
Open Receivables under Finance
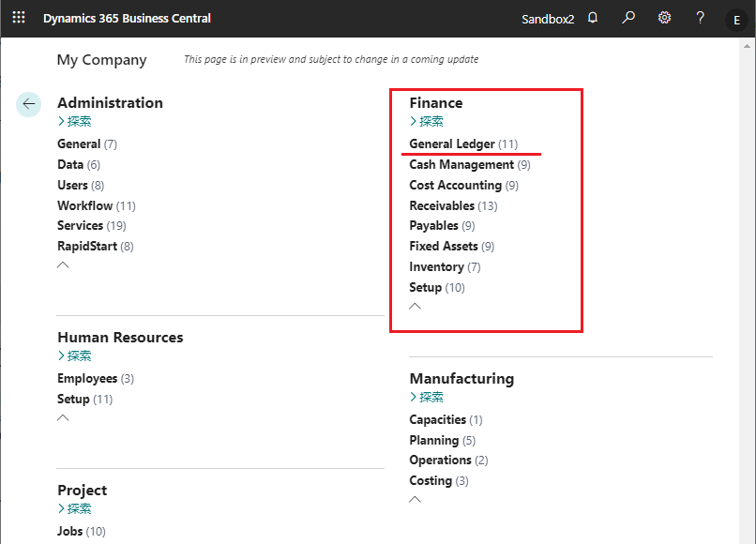pos(453,206)
